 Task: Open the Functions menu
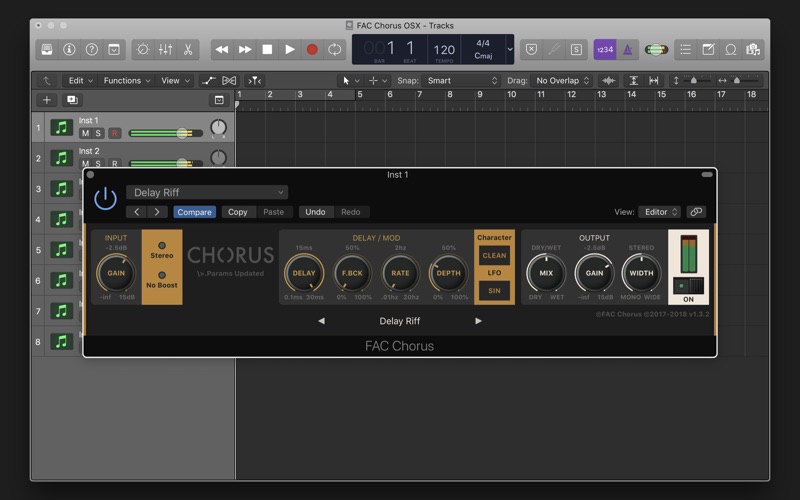pos(127,81)
